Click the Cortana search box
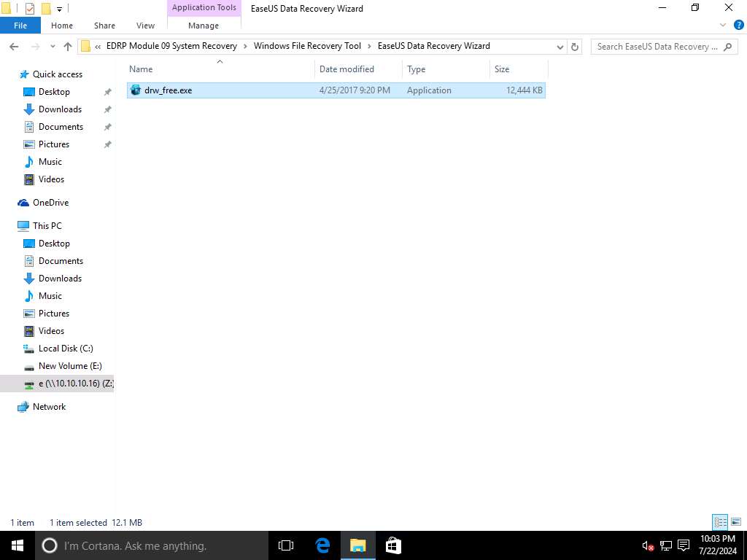This screenshot has width=747, height=560. pos(152,545)
